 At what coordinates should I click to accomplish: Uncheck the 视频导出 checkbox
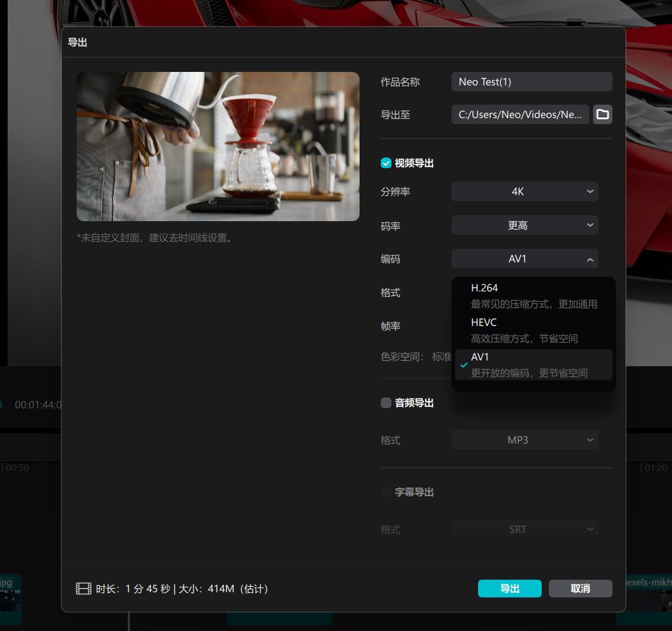coord(386,163)
